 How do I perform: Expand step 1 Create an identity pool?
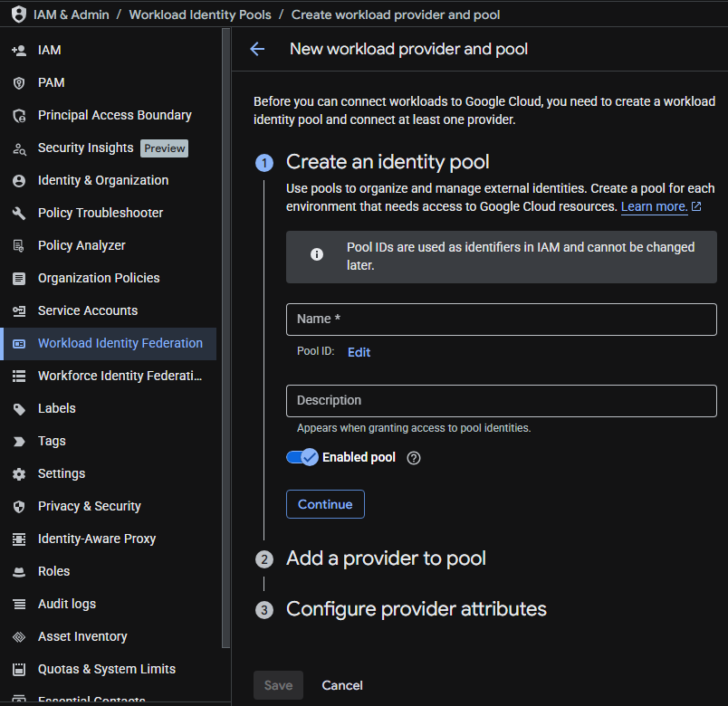coord(388,162)
